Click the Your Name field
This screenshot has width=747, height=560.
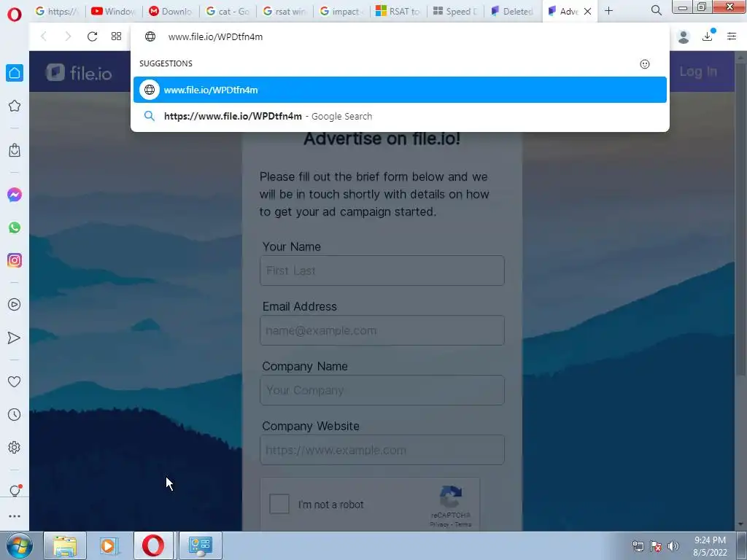coord(382,271)
